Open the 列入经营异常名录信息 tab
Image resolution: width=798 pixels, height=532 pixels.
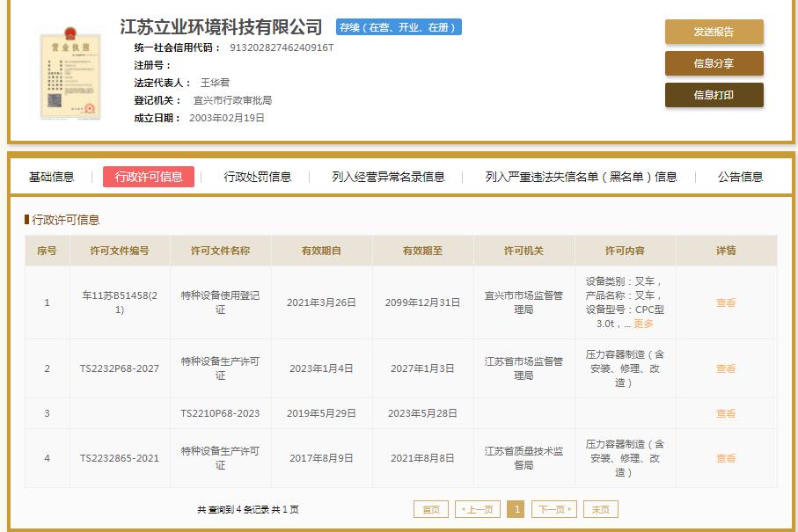388,177
